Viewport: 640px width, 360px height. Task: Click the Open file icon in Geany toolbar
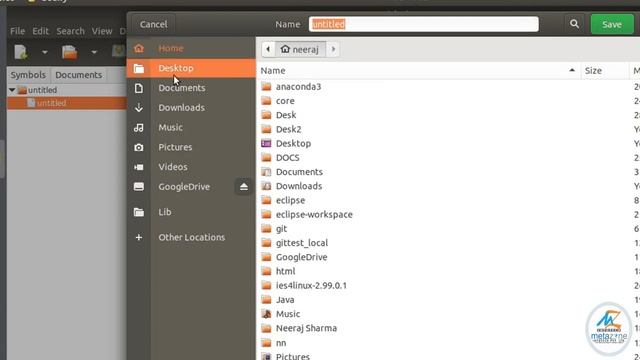pos(69,52)
